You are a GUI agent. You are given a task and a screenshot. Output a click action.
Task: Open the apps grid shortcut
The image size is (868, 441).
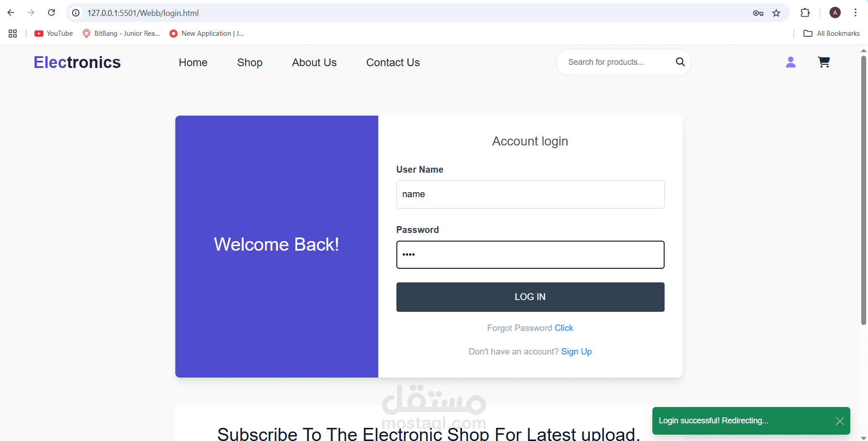point(13,34)
